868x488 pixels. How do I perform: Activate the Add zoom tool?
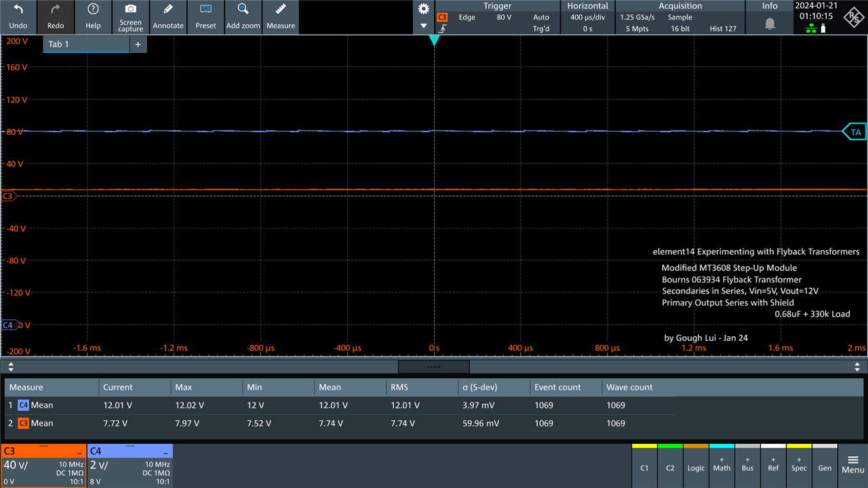coord(243,17)
